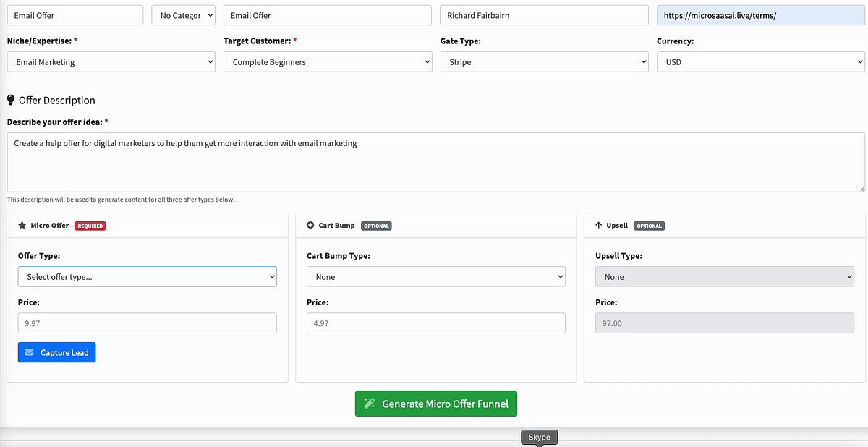Expand the Cart Bump Type dropdown

(436, 277)
